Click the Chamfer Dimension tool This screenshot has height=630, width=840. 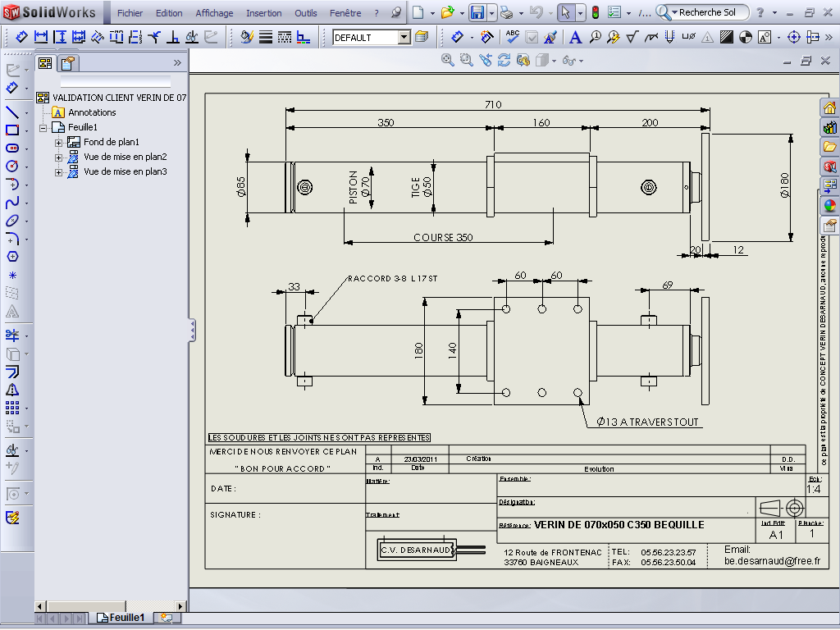(x=154, y=37)
